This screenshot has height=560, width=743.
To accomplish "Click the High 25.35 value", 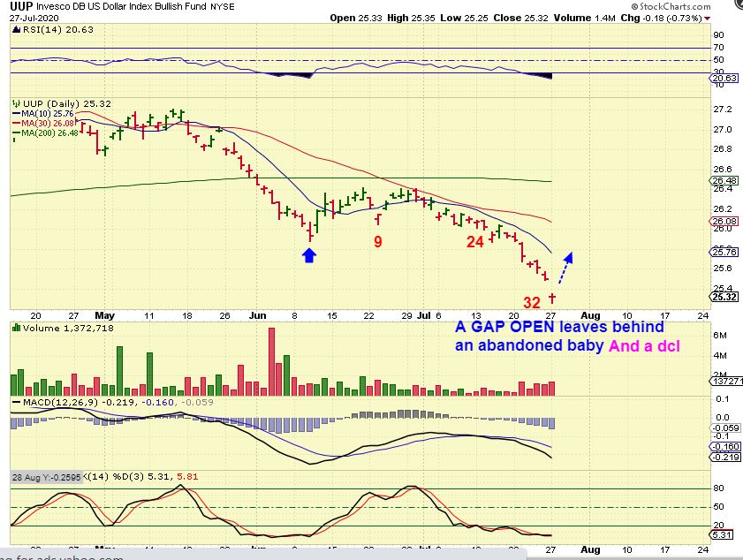I will (411, 18).
